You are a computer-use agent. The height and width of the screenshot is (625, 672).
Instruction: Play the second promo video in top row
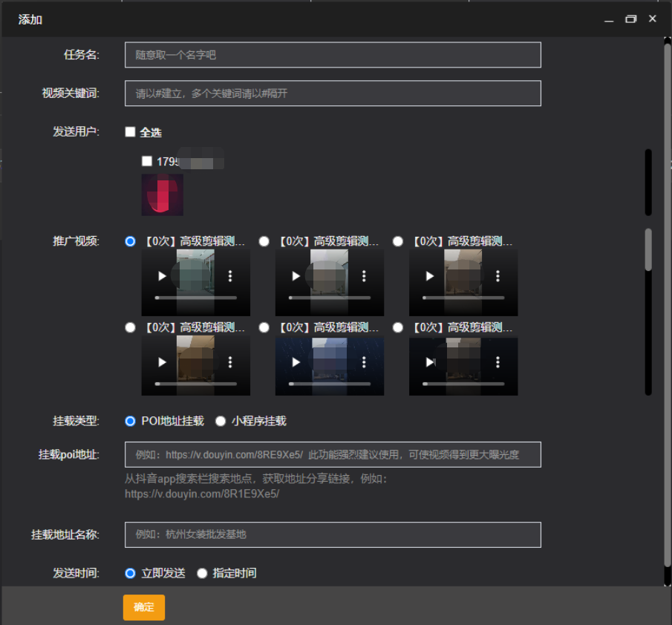(296, 276)
